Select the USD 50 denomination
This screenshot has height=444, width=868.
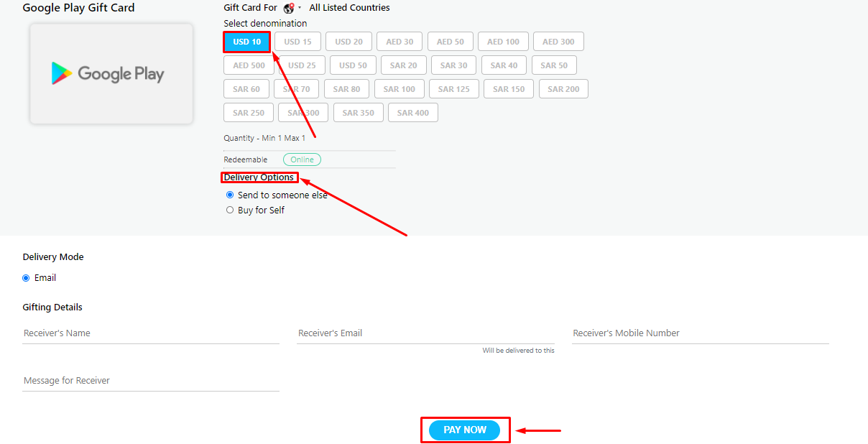tap(353, 65)
